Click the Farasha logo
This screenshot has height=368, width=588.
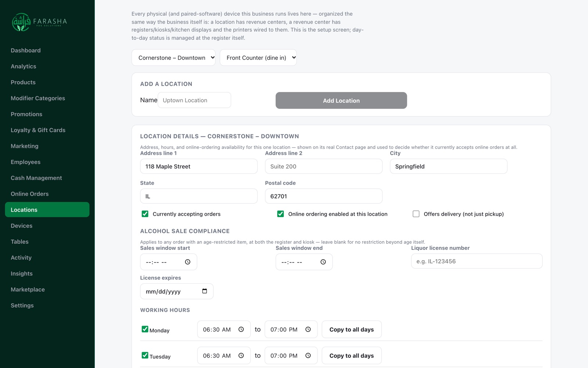[40, 22]
